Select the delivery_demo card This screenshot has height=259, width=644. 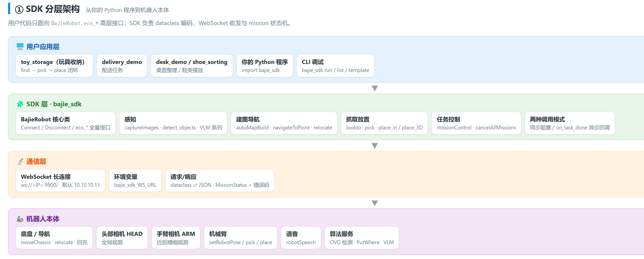point(122,66)
